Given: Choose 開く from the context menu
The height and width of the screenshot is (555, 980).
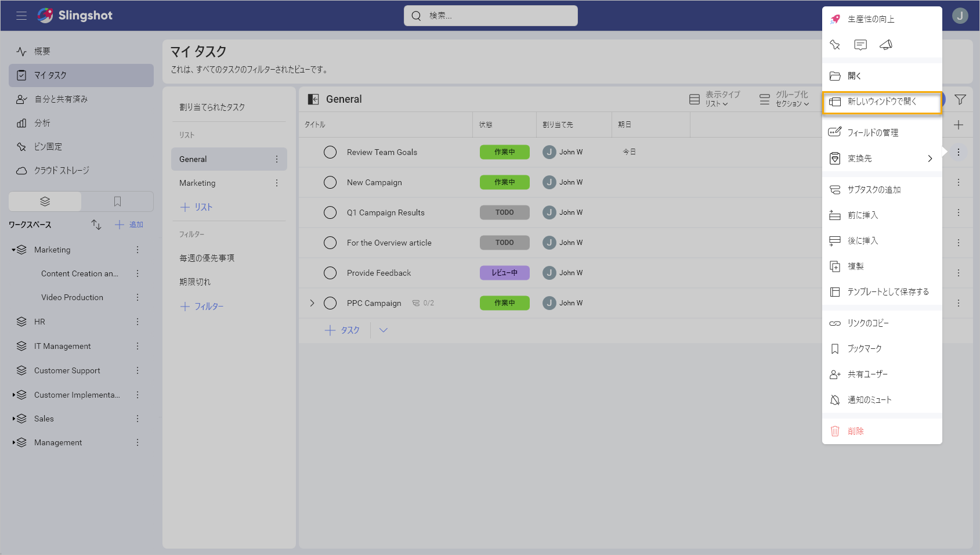Looking at the screenshot, I should pos(882,76).
